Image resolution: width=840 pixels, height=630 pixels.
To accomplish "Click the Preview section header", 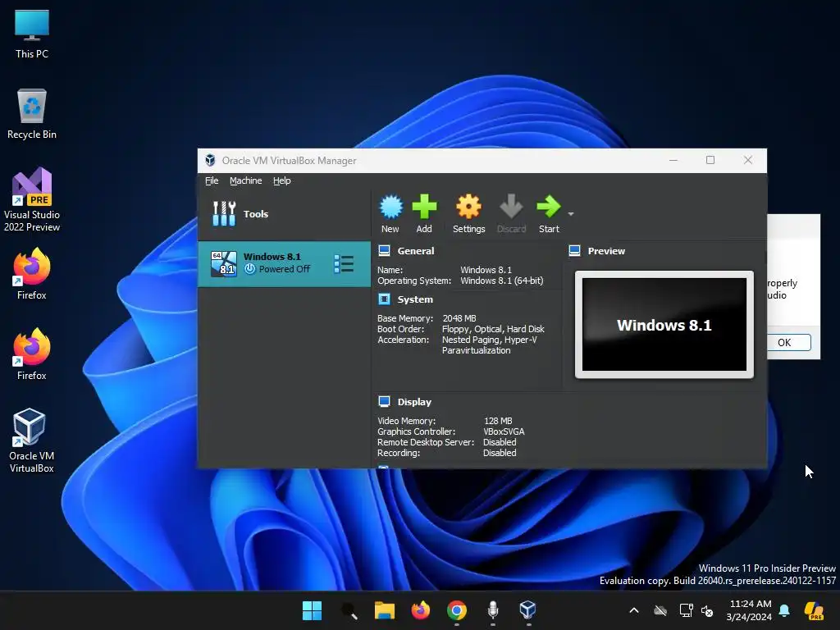I will [x=606, y=251].
